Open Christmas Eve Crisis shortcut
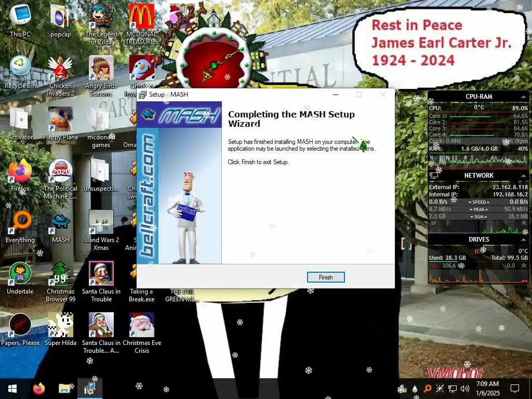 141,334
